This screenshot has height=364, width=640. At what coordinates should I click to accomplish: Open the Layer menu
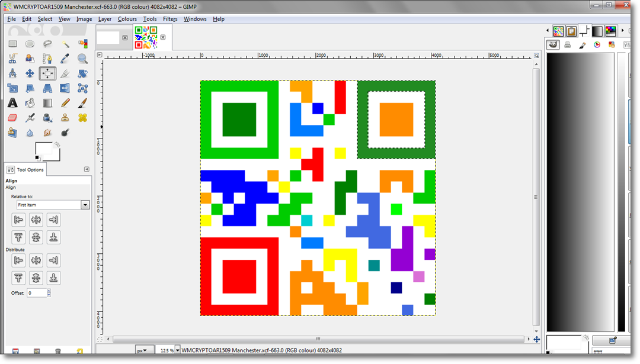click(105, 19)
